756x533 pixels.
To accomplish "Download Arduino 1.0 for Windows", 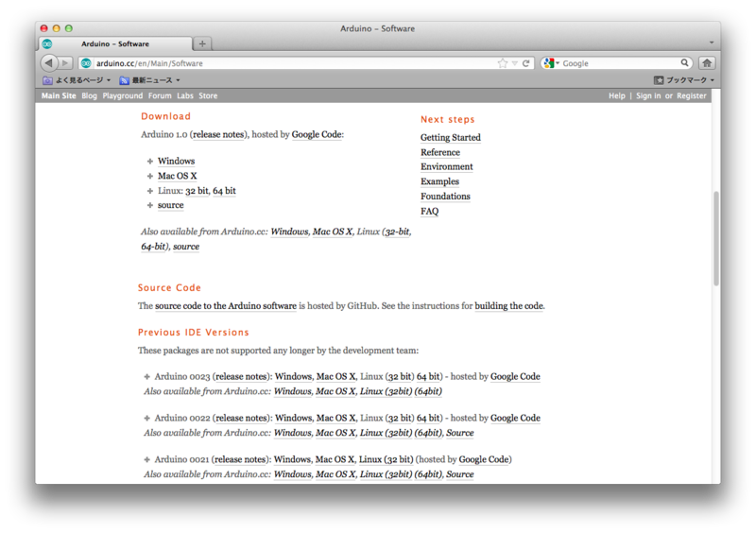I will pos(176,161).
